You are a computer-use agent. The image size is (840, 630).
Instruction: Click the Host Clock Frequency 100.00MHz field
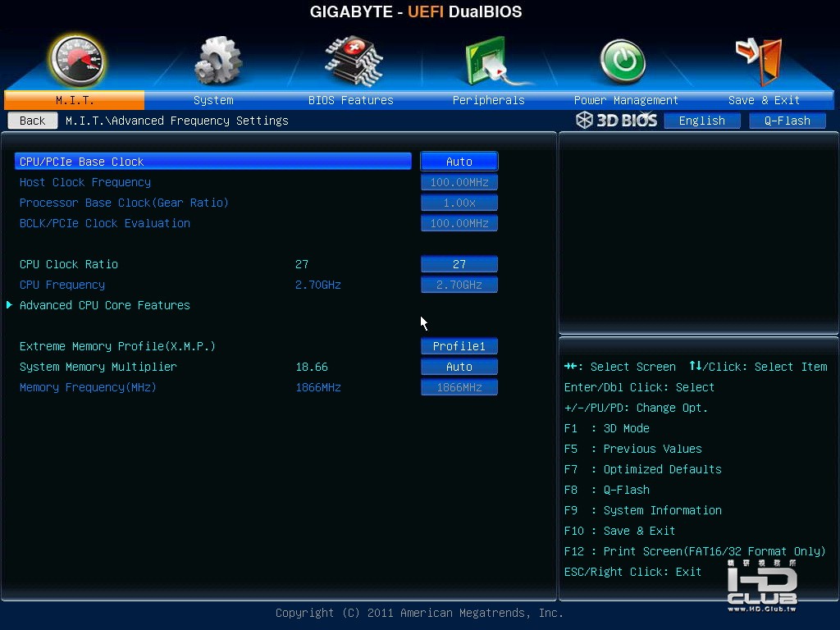(x=459, y=182)
